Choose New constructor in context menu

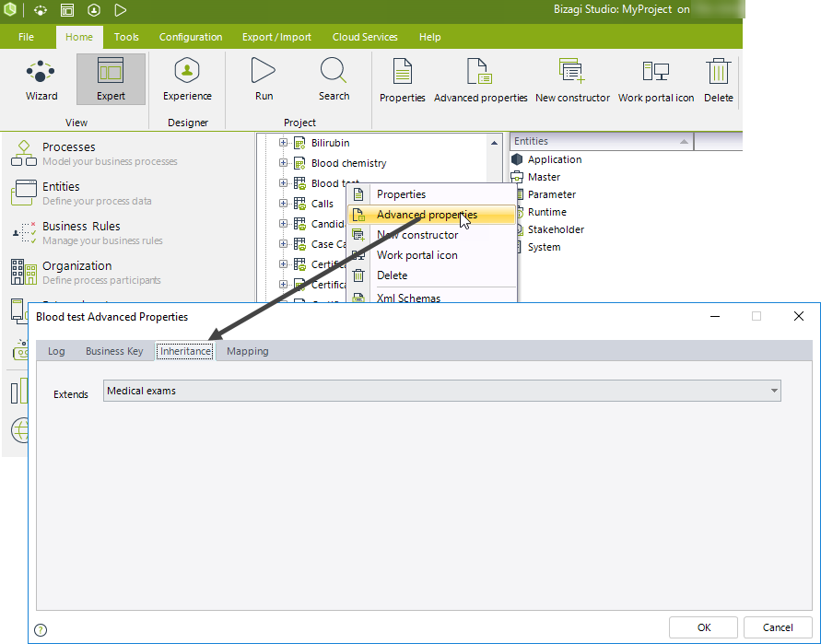[x=431, y=235]
